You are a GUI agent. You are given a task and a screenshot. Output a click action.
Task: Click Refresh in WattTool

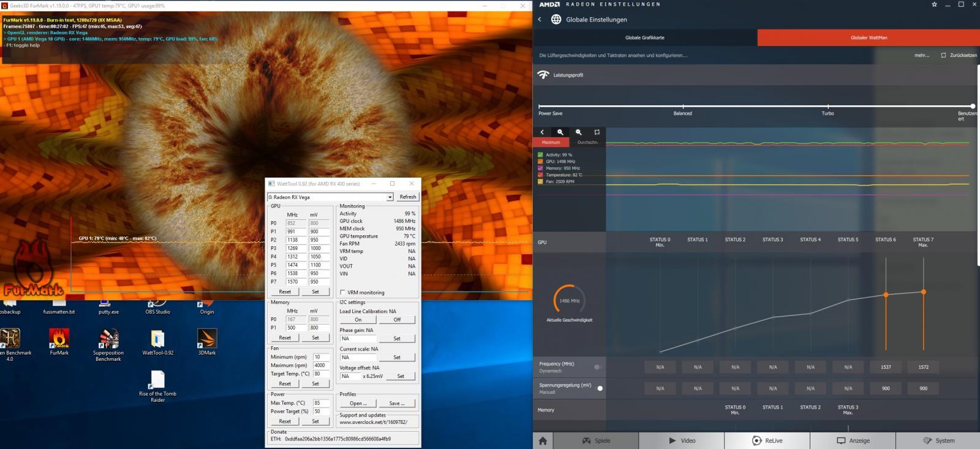click(x=407, y=197)
